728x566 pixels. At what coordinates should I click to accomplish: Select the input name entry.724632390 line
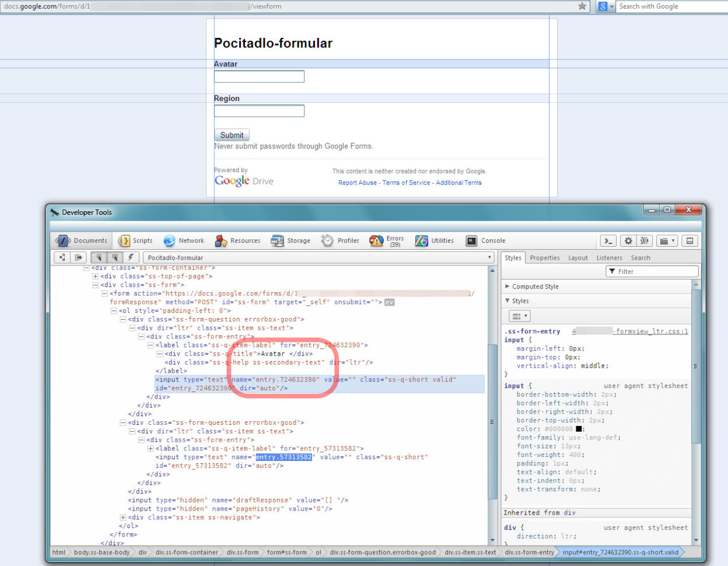tap(320, 384)
